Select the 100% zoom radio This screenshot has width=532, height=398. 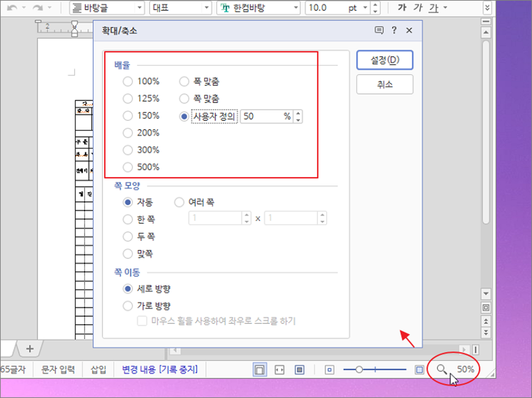pos(128,81)
